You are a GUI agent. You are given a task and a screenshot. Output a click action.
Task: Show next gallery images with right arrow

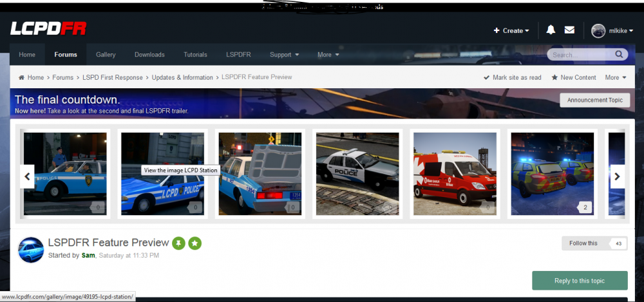click(x=618, y=176)
